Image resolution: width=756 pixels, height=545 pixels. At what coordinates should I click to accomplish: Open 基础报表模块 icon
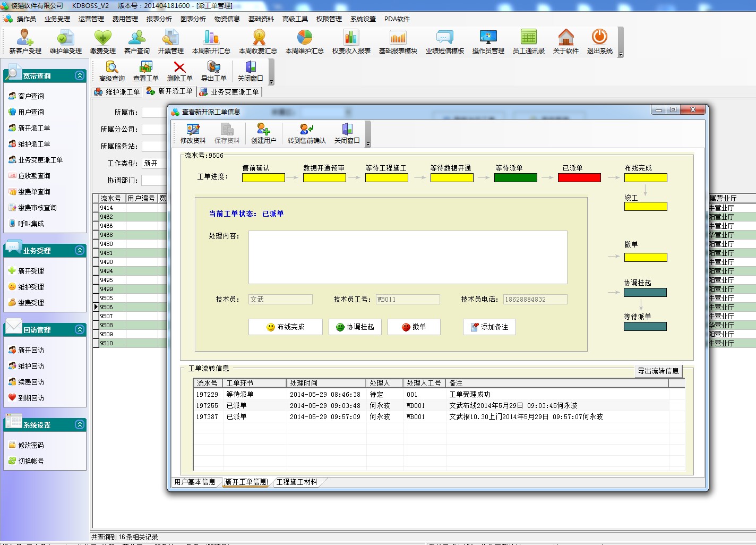coord(398,41)
